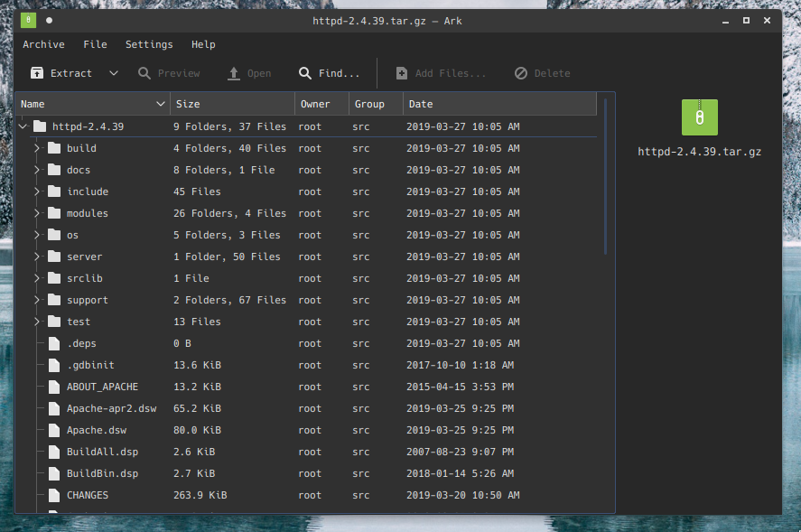
Task: Expand the srclib folder
Action: [37, 278]
